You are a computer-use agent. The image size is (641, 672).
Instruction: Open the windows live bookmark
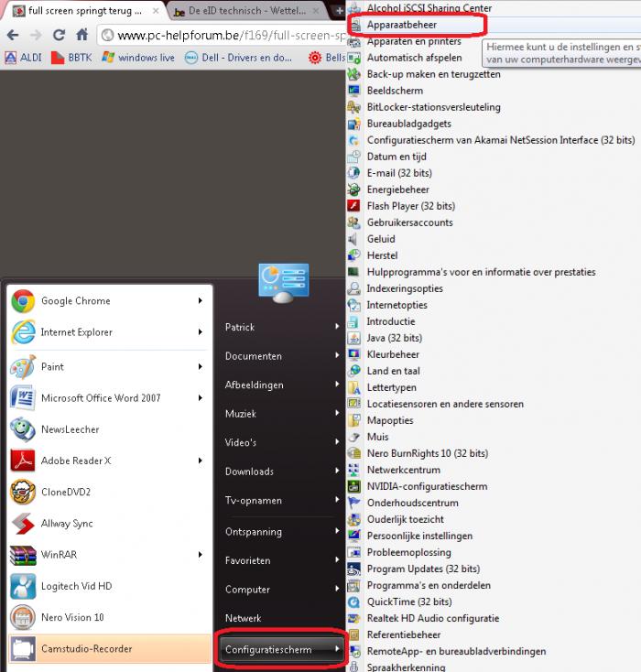[x=138, y=58]
